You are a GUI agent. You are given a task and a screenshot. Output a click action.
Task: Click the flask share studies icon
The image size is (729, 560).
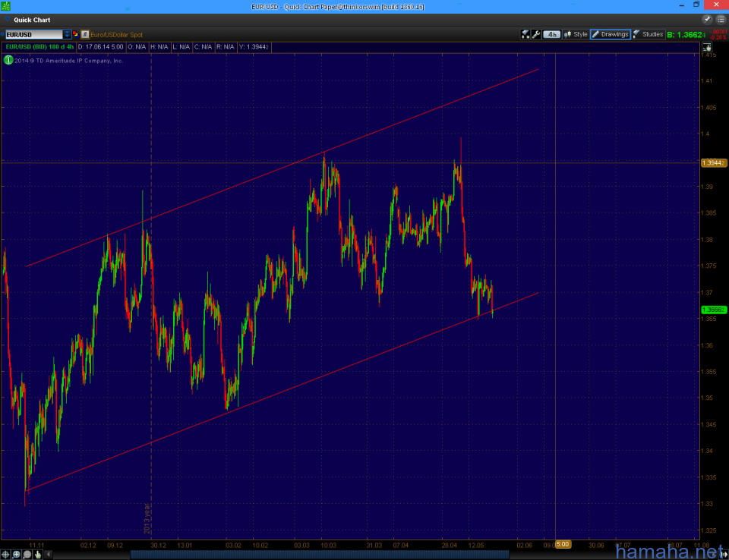point(525,34)
